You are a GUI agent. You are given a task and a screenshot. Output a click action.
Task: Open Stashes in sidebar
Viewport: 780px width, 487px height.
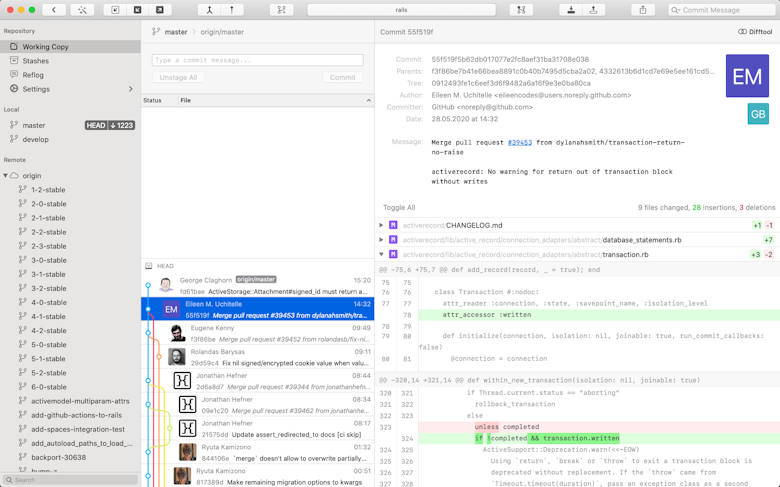70,61
